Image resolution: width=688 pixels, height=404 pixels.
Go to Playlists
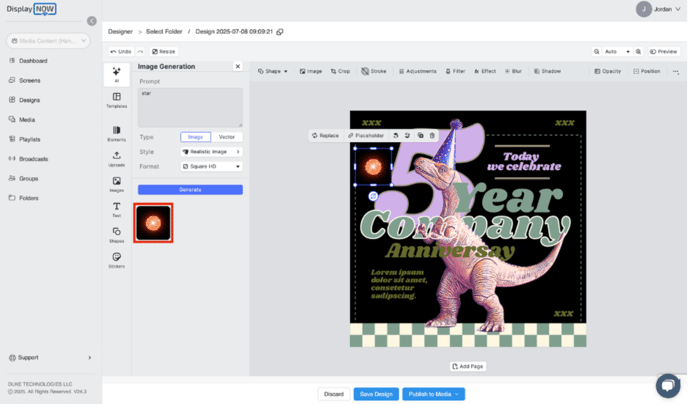click(25, 139)
